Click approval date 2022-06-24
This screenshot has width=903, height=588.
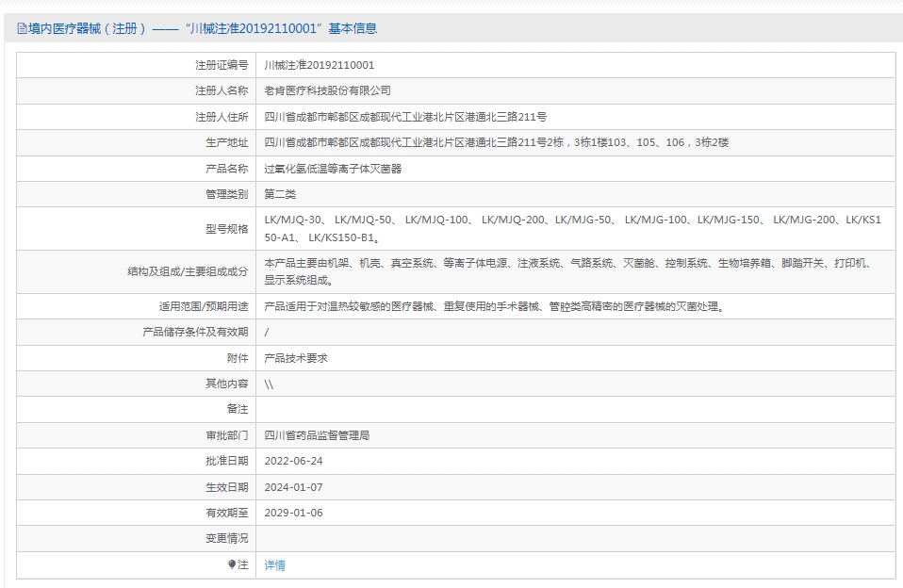pyautogui.click(x=294, y=461)
